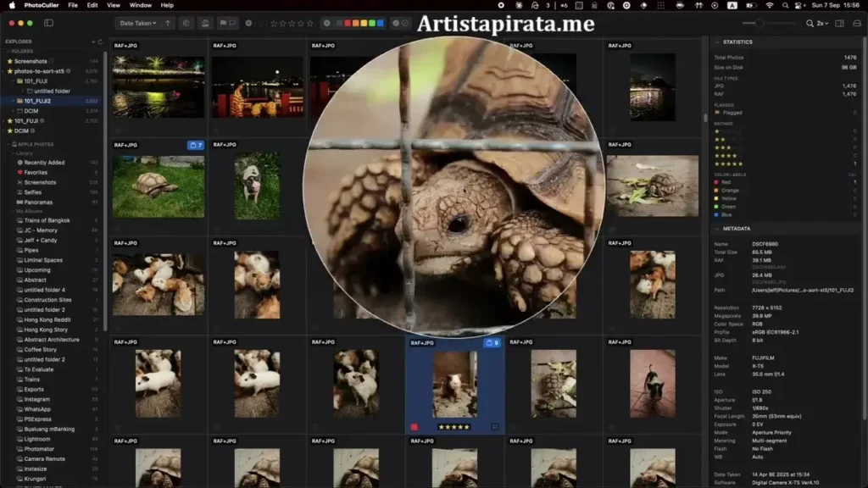Screen dimensions: 868x488
Task: Reverse sort order with the up arrow
Action: pos(168,23)
